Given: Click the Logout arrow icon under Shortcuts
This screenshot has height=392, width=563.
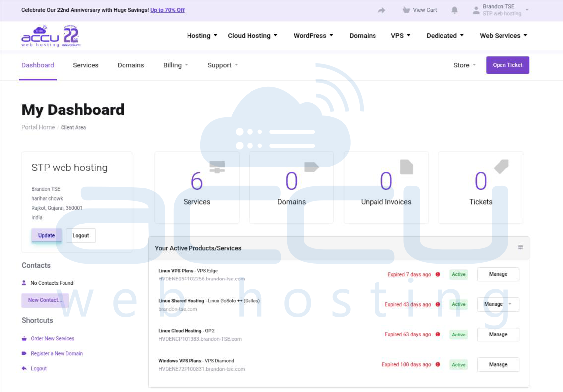Looking at the screenshot, I should 24,368.
